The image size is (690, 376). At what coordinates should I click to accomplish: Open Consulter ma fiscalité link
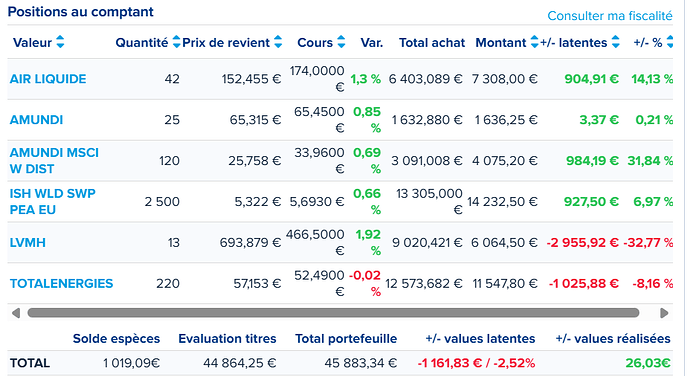(610, 16)
